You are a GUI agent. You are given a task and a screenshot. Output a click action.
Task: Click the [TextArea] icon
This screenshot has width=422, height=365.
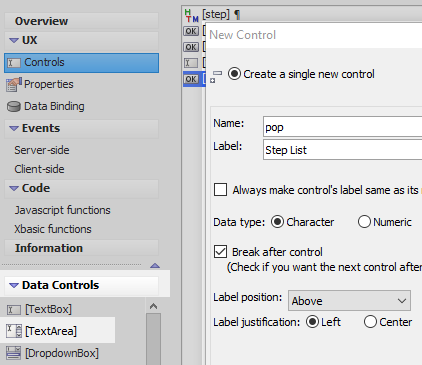pyautogui.click(x=14, y=331)
